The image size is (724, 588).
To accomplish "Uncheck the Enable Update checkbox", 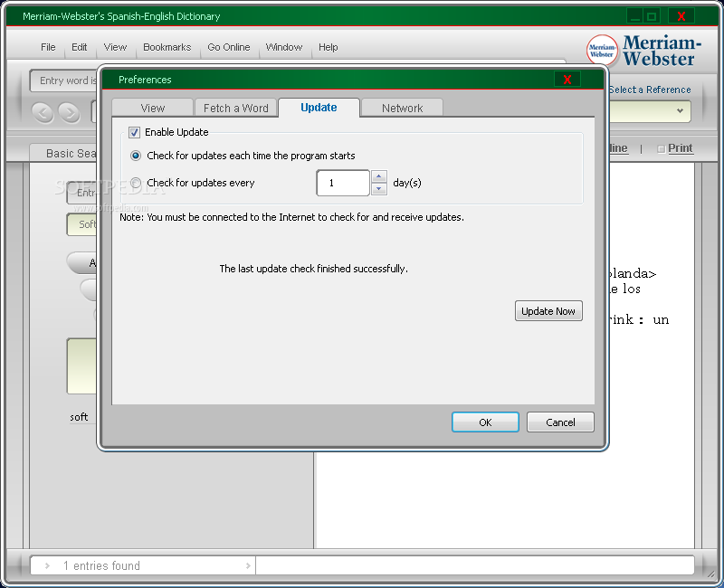I will 134,132.
